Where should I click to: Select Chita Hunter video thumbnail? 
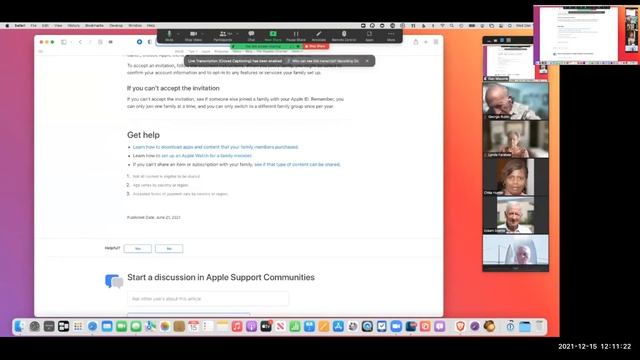[x=516, y=177]
